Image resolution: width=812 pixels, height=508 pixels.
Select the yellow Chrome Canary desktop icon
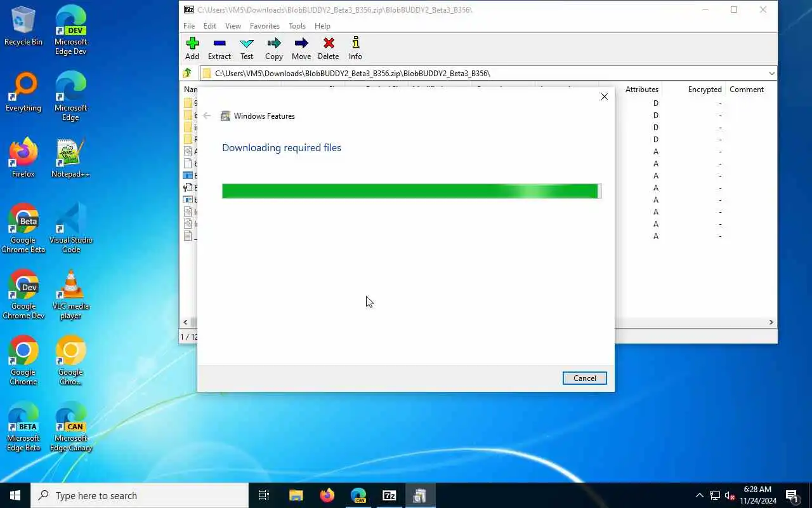tap(70, 361)
